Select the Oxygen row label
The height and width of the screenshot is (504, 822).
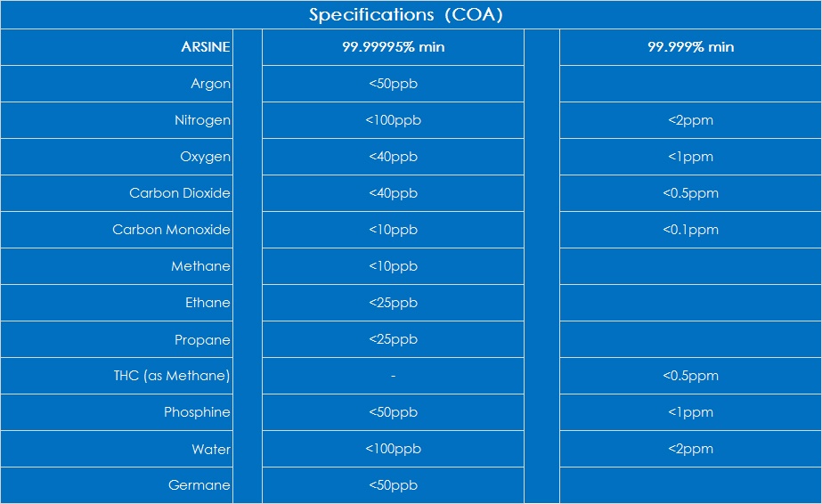(205, 157)
